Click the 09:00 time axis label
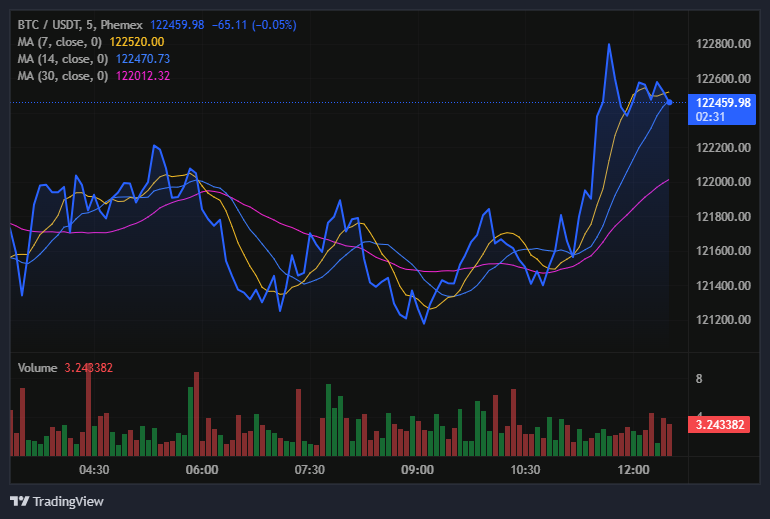 417,469
